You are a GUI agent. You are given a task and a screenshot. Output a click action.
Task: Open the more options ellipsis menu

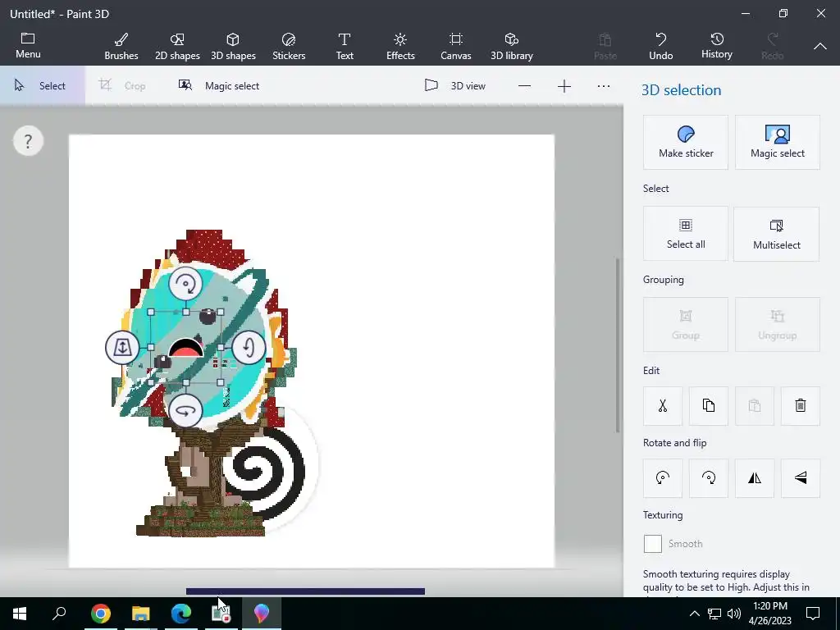(603, 86)
